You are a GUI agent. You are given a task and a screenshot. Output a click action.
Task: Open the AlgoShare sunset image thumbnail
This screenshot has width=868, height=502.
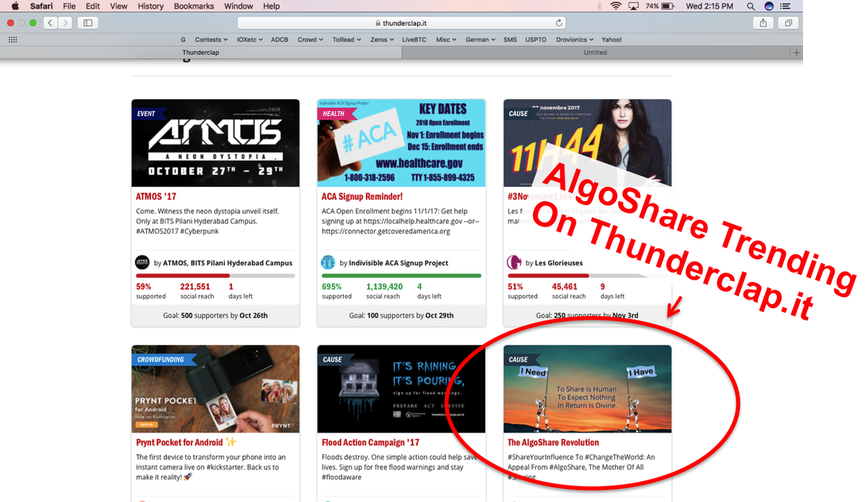[587, 389]
